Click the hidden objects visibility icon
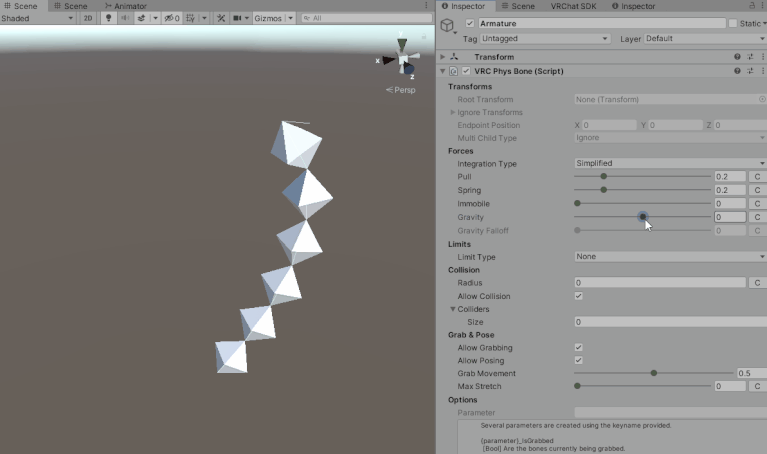767x454 pixels. pos(169,18)
